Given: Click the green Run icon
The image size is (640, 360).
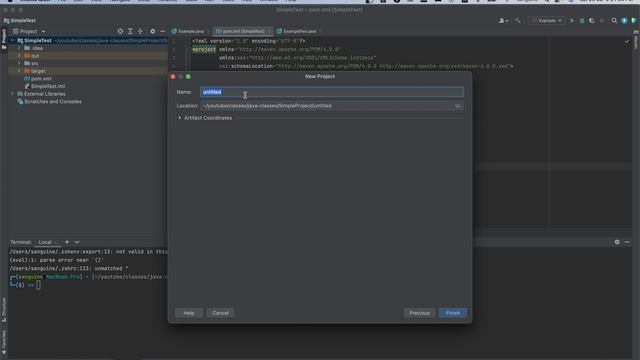Looking at the screenshot, I should [572, 20].
